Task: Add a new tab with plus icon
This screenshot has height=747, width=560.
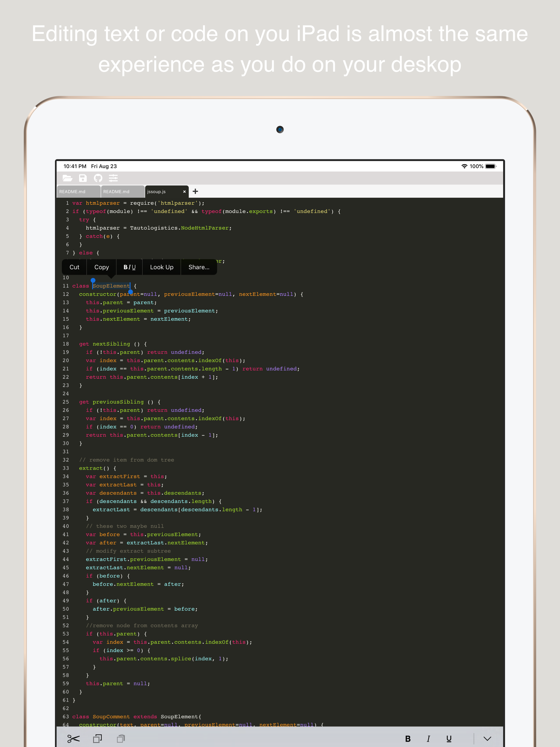Action: 195,191
